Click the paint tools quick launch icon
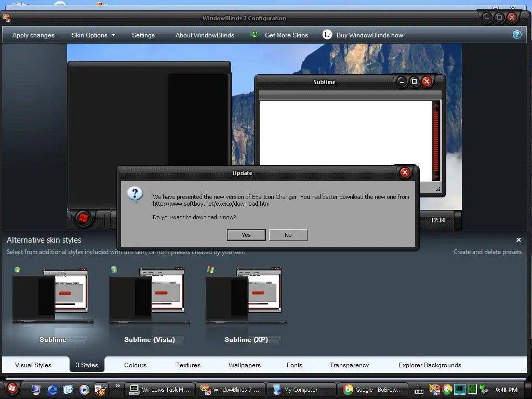Viewport: 532px width, 399px height. 100,390
